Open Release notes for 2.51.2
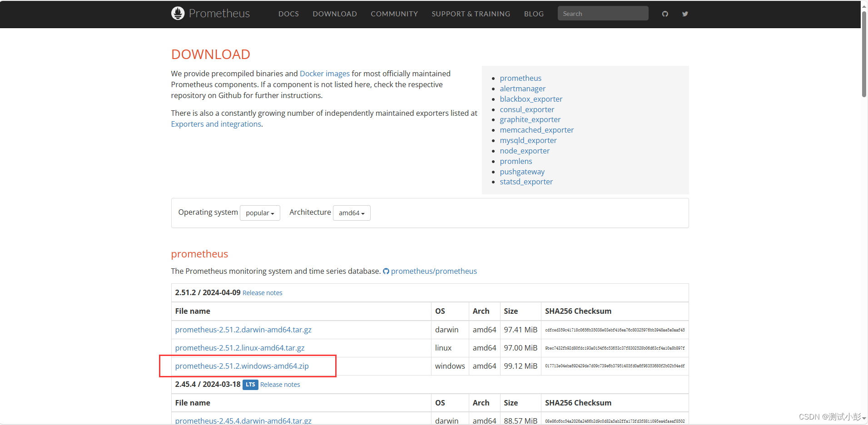The height and width of the screenshot is (425, 868). (262, 293)
